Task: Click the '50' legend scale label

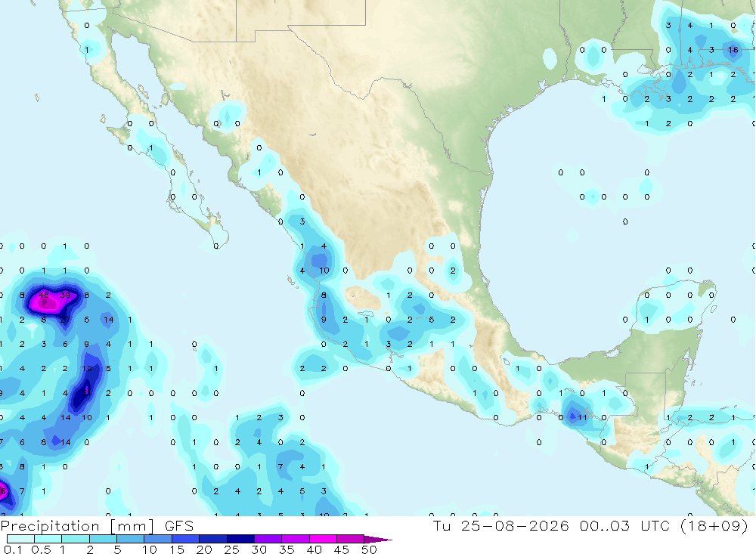Action: click(x=369, y=549)
